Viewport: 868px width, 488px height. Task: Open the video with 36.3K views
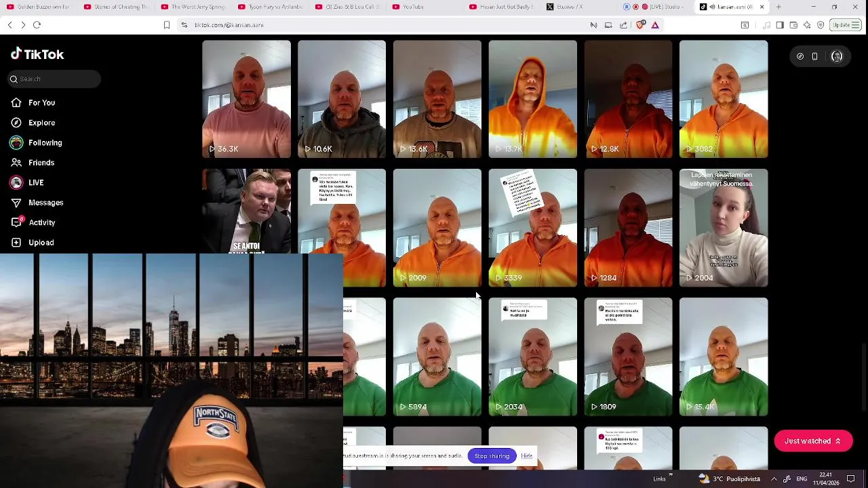246,99
